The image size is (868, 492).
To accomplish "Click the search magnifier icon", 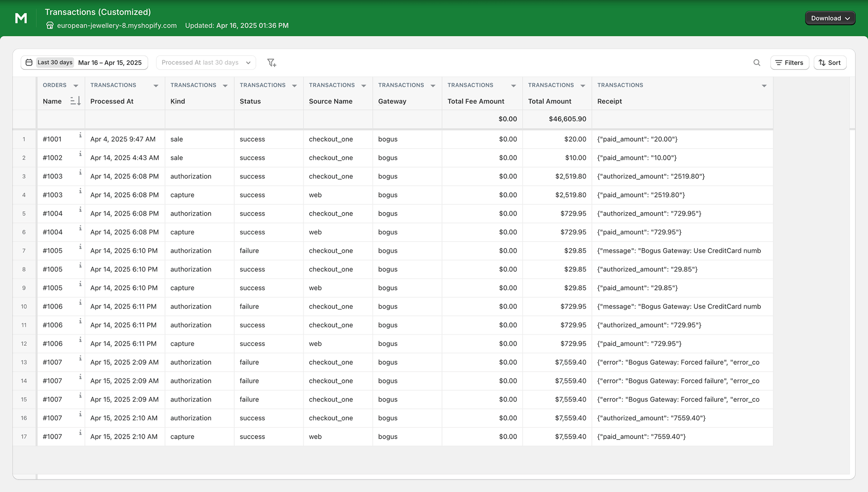I will [757, 62].
